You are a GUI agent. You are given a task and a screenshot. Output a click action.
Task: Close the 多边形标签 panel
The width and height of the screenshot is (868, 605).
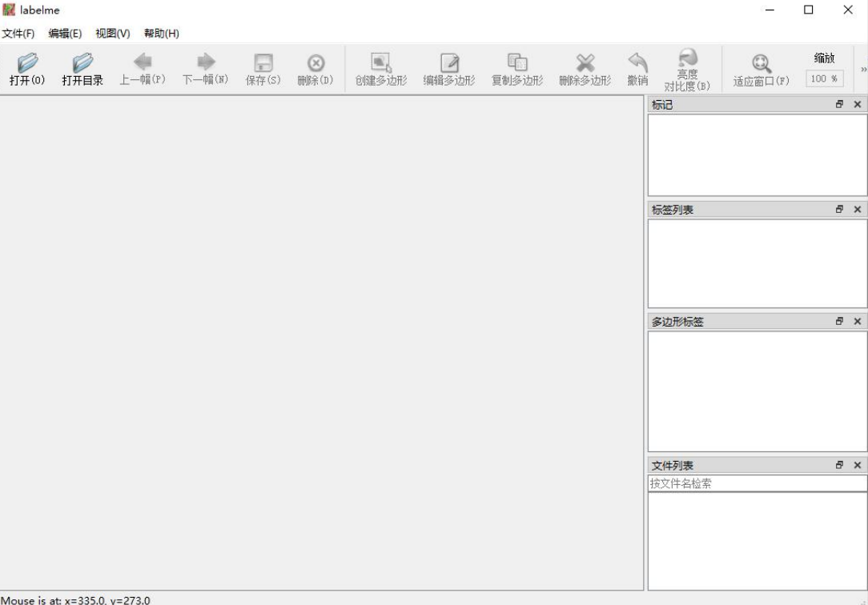pyautogui.click(x=858, y=321)
